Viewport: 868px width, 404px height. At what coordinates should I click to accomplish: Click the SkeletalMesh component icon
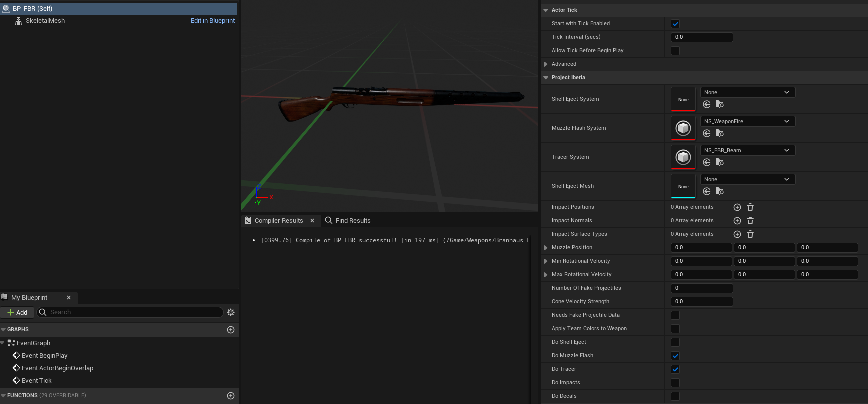click(x=18, y=21)
